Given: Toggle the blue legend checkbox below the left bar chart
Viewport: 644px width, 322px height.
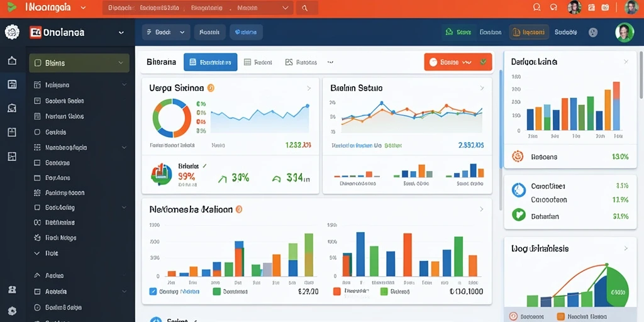Looking at the screenshot, I should [153, 292].
